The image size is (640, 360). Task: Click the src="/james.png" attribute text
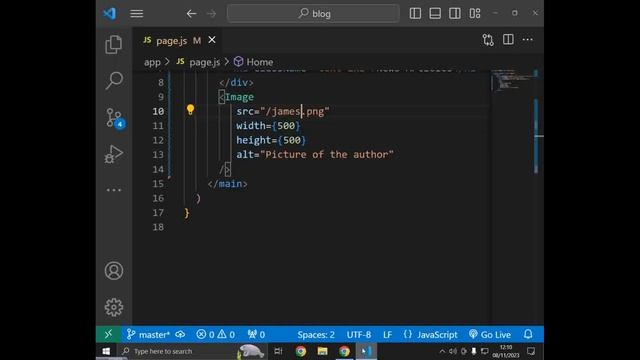point(282,111)
